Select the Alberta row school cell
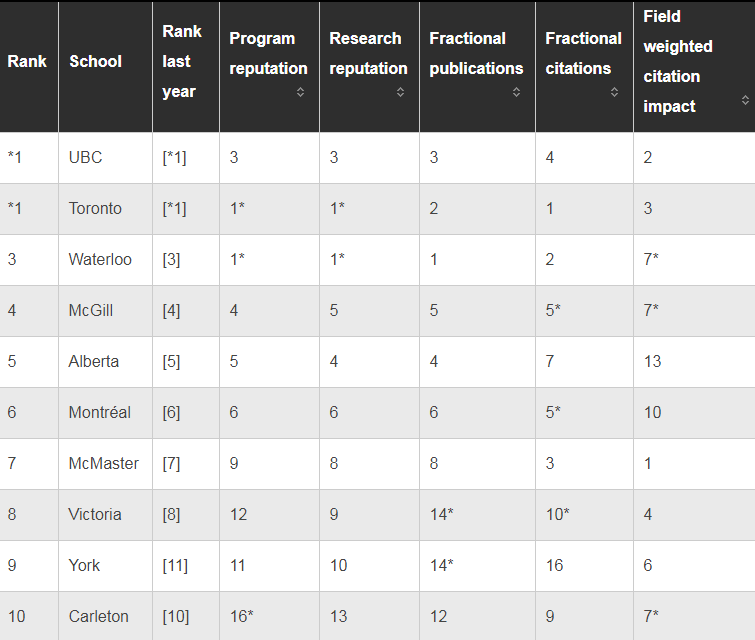Viewport: 755px width, 640px height. pos(93,362)
